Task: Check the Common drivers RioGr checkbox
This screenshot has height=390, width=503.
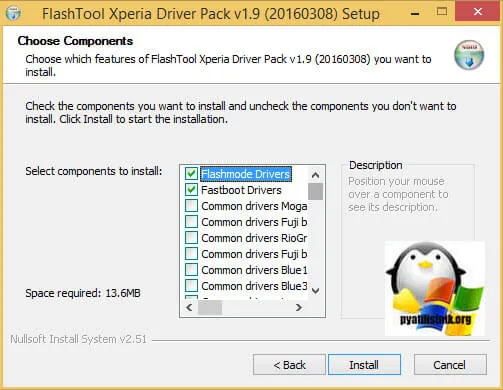Action: (x=191, y=238)
